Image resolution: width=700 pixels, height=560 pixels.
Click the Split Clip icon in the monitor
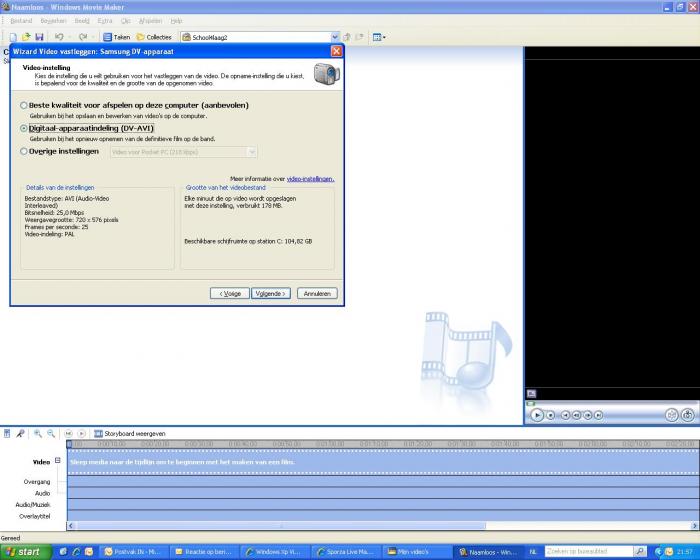point(671,415)
